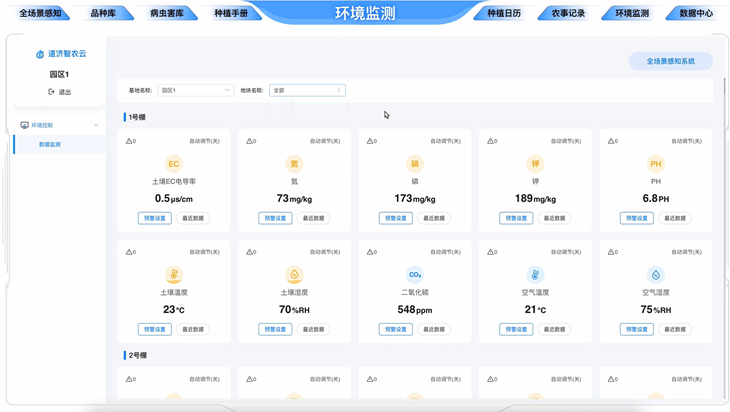Click the alert triangle on PH card

point(611,141)
